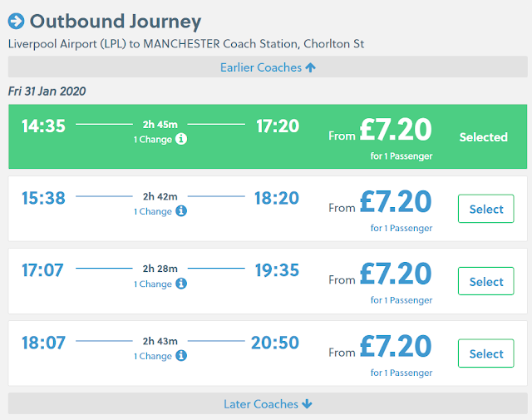
Task: Select the 15:38 coach
Action: 486,209
